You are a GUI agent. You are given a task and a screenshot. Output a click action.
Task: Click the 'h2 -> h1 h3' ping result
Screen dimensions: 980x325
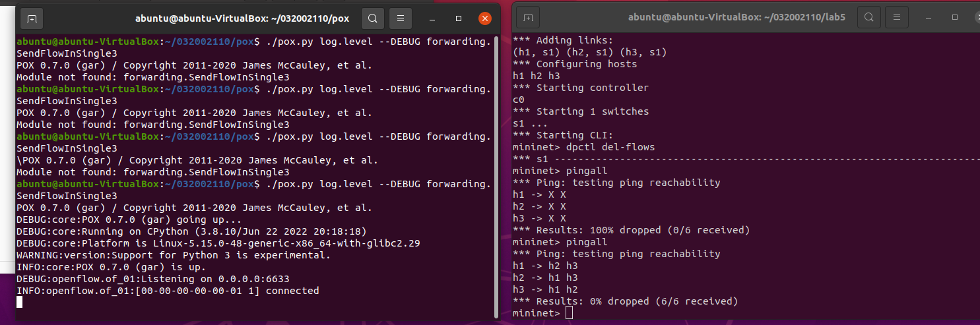(545, 278)
